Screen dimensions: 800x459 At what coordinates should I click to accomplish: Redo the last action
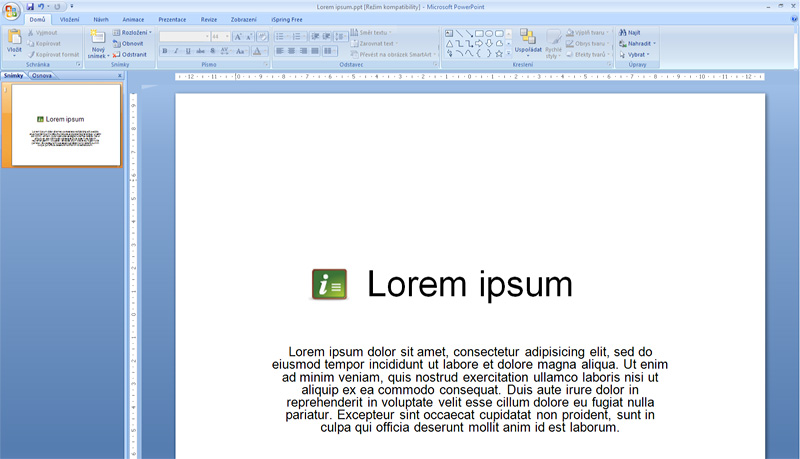tap(57, 7)
